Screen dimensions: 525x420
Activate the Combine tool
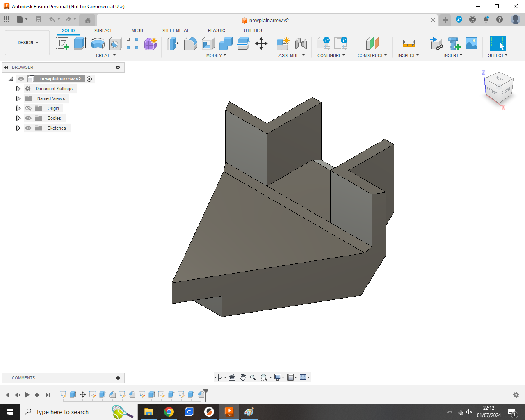[226, 43]
